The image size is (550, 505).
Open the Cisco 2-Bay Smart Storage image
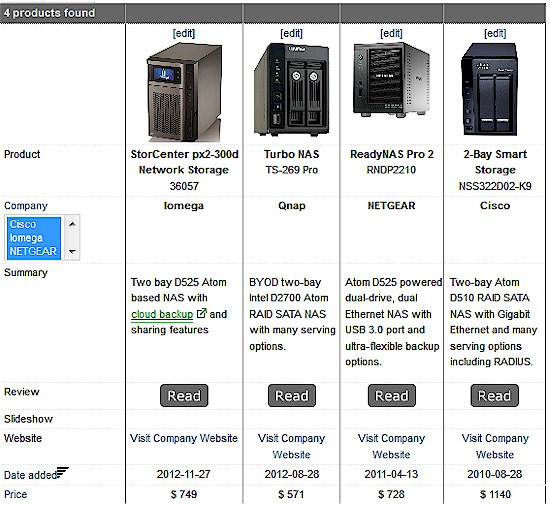490,90
